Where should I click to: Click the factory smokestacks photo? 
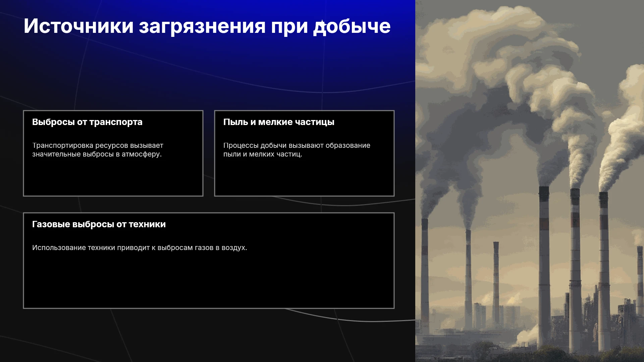coord(530,181)
